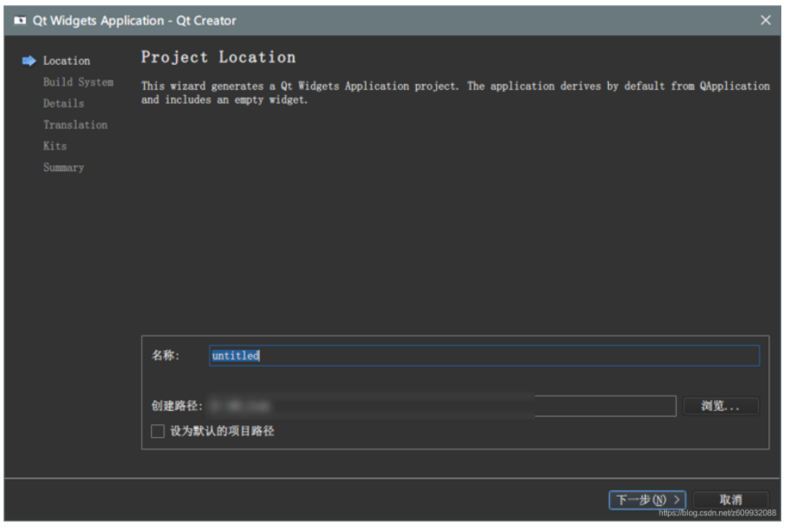
Task: Click the blue arrow marker beside Location
Action: pos(28,60)
